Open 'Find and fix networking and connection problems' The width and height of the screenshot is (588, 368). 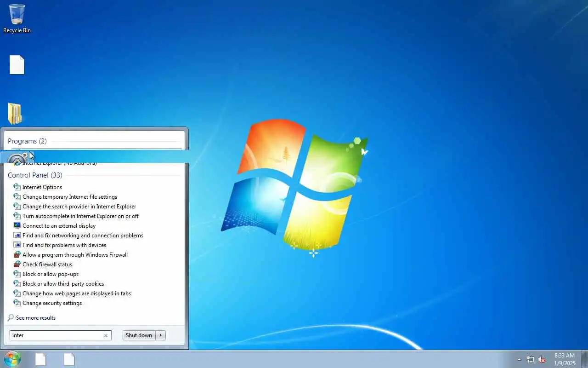pos(83,236)
